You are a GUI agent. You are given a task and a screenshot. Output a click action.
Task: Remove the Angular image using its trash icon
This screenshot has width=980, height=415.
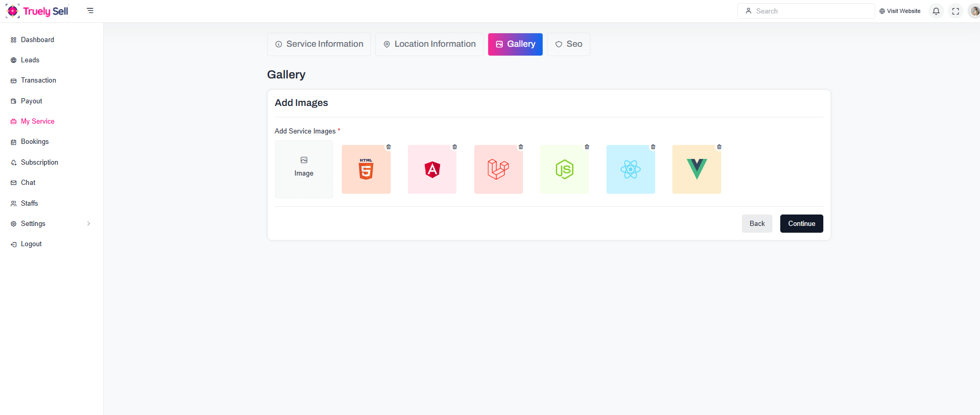tap(454, 147)
